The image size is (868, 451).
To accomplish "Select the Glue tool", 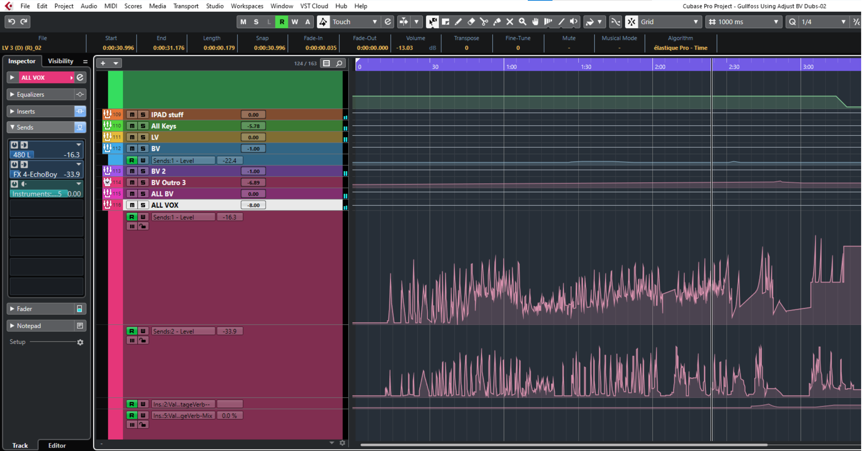I will click(497, 22).
